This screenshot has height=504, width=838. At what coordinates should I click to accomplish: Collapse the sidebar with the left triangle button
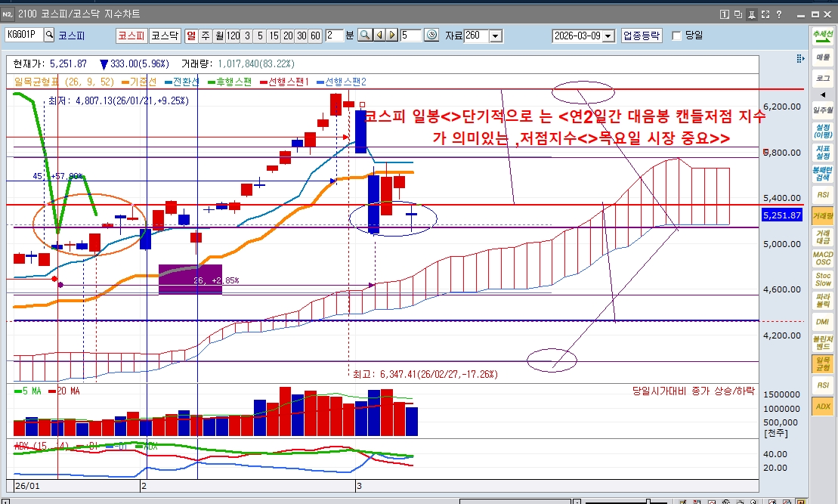[x=822, y=94]
